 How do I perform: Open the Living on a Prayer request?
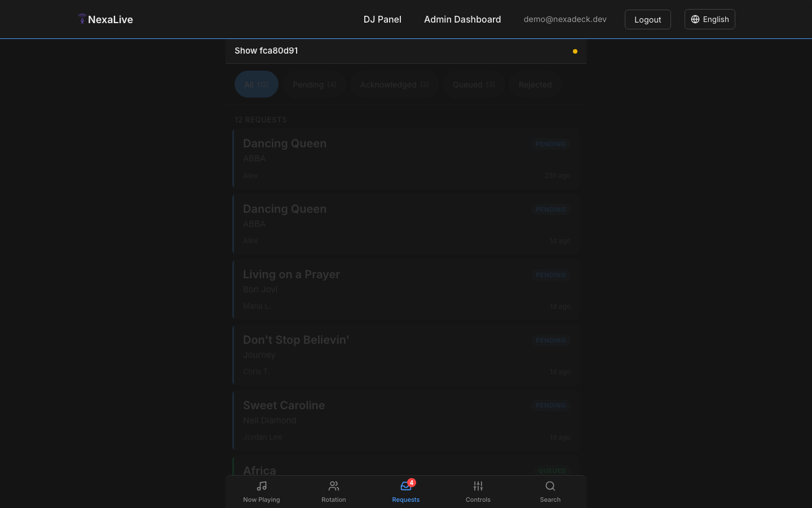pyautogui.click(x=406, y=290)
